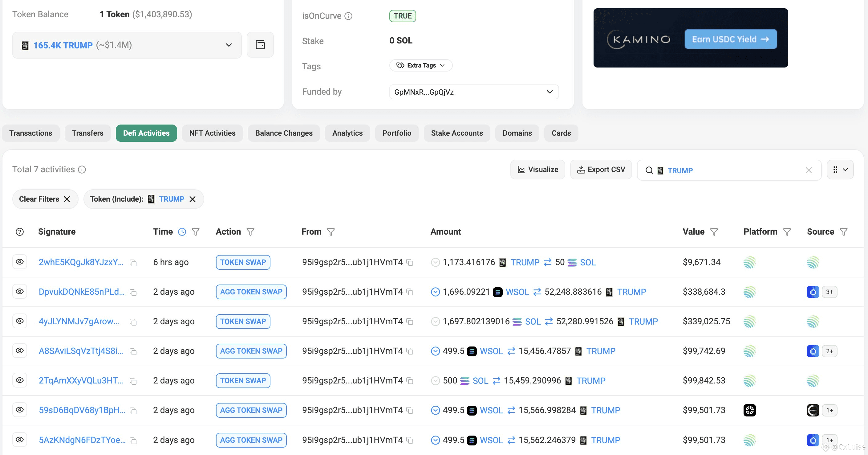
Task: Open the Balance Changes tab
Action: click(284, 133)
